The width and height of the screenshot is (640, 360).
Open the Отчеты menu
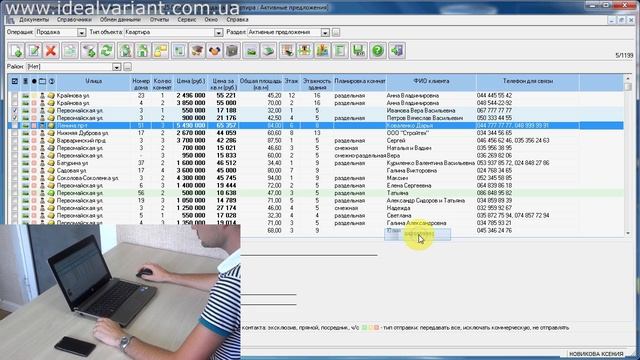(x=159, y=20)
